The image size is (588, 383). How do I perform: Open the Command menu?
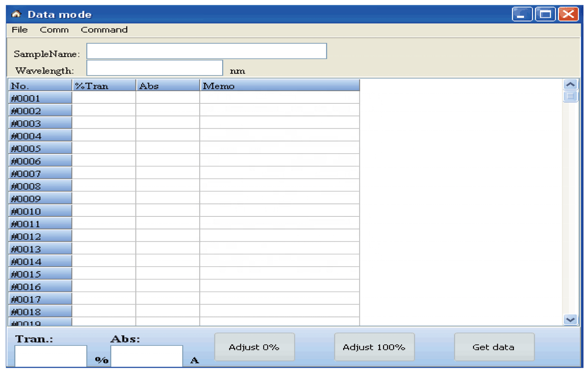click(x=104, y=30)
